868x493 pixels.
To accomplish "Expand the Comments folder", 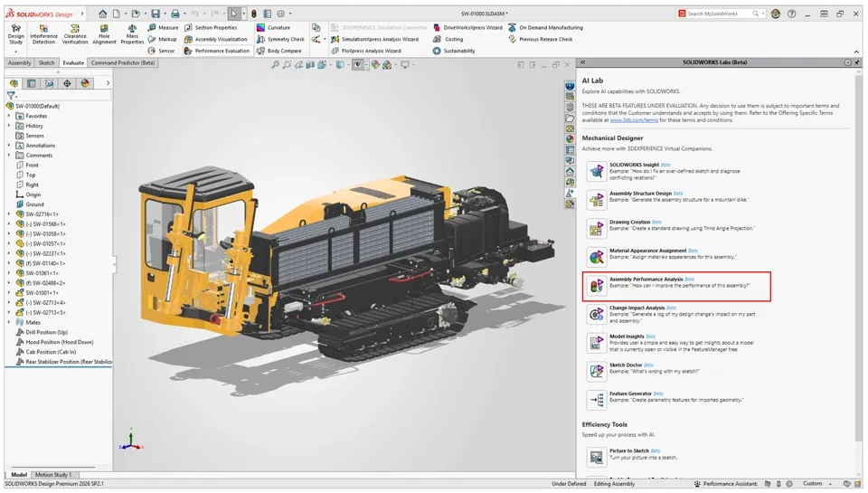I will pos(9,156).
